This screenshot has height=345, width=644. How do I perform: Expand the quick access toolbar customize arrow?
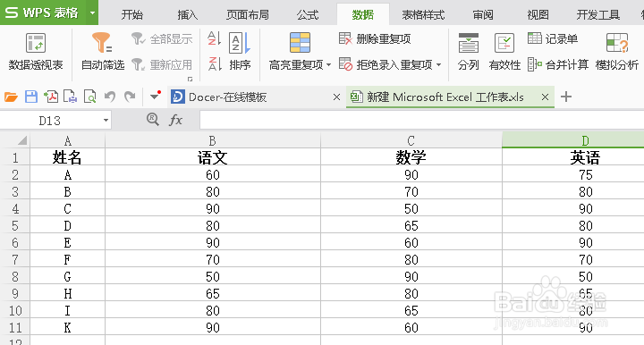click(x=155, y=96)
